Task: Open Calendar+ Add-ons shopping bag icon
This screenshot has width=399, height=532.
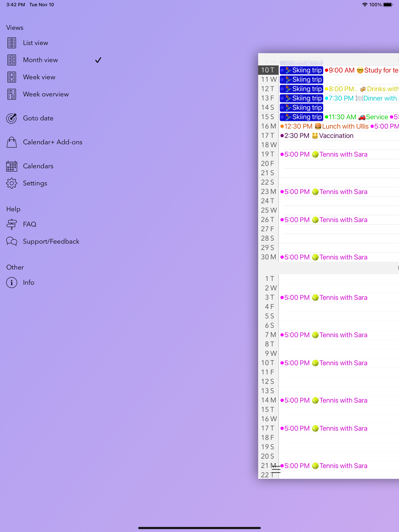Action: tap(11, 142)
